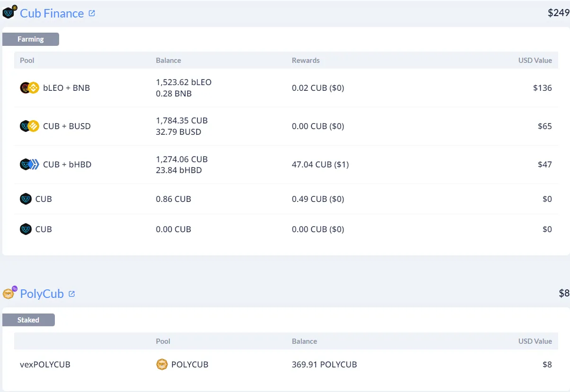Click the Cub Finance logo icon

pyautogui.click(x=10, y=12)
